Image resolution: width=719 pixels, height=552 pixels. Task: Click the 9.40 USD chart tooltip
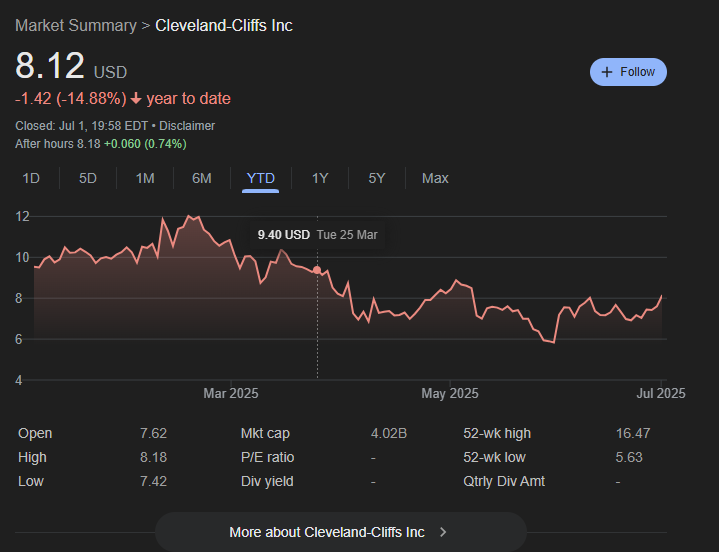[x=317, y=235]
